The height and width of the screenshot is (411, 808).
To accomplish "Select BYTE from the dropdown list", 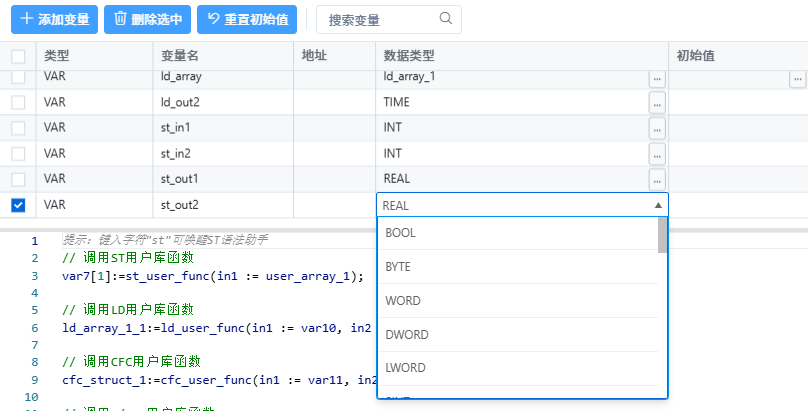I will pos(518,267).
